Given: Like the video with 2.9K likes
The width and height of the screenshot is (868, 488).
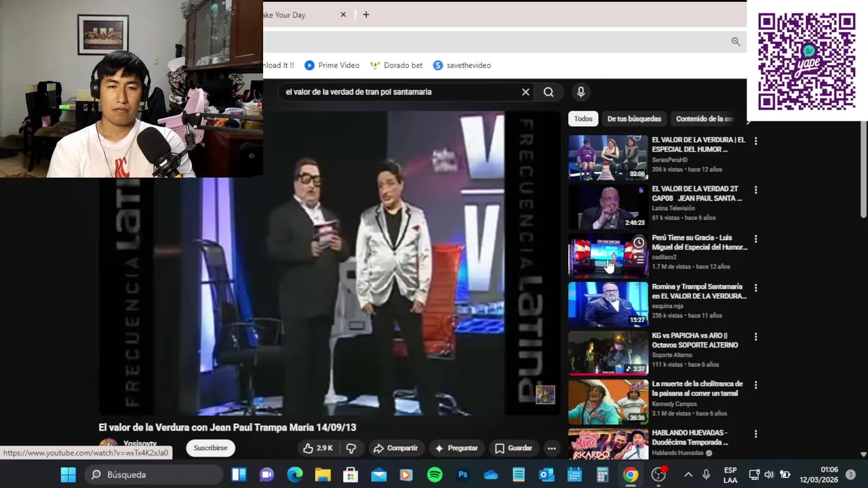Looking at the screenshot, I should coord(317,448).
